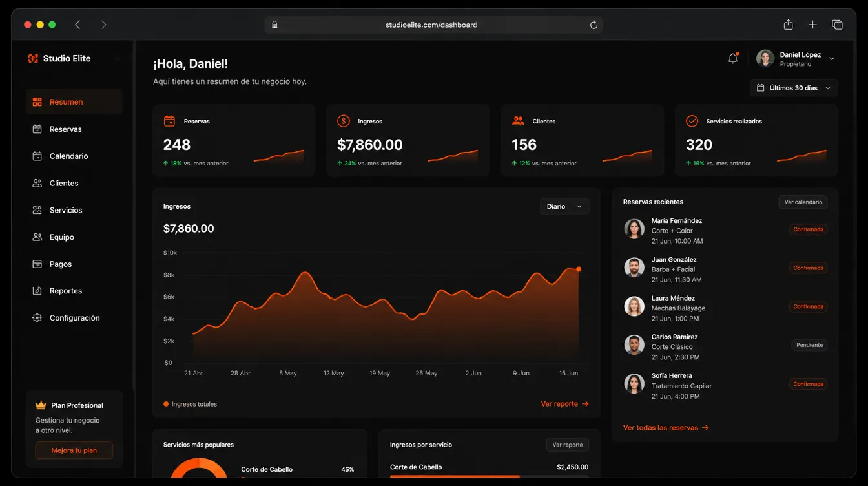Click the Reservas value 248
This screenshot has width=868, height=486.
[x=177, y=145]
